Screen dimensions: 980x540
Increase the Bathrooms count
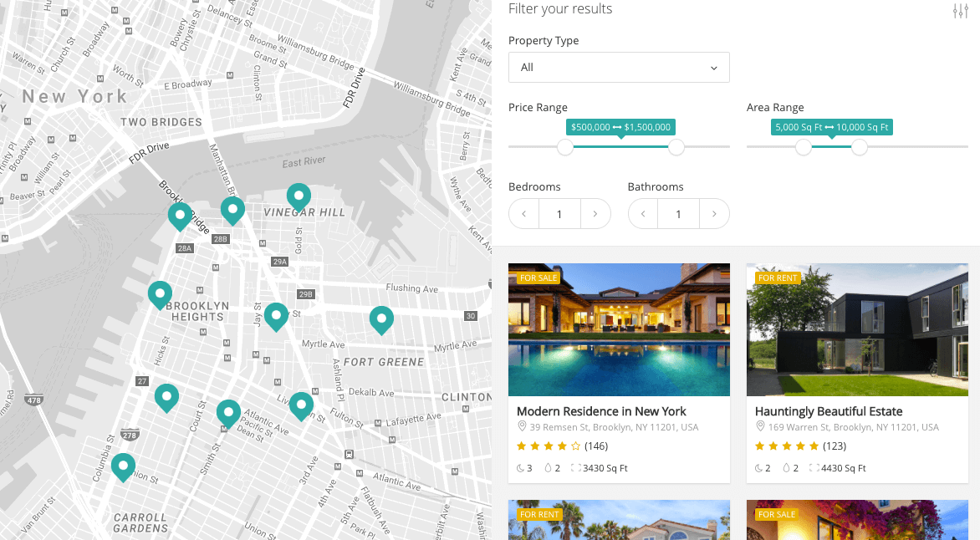pyautogui.click(x=713, y=214)
